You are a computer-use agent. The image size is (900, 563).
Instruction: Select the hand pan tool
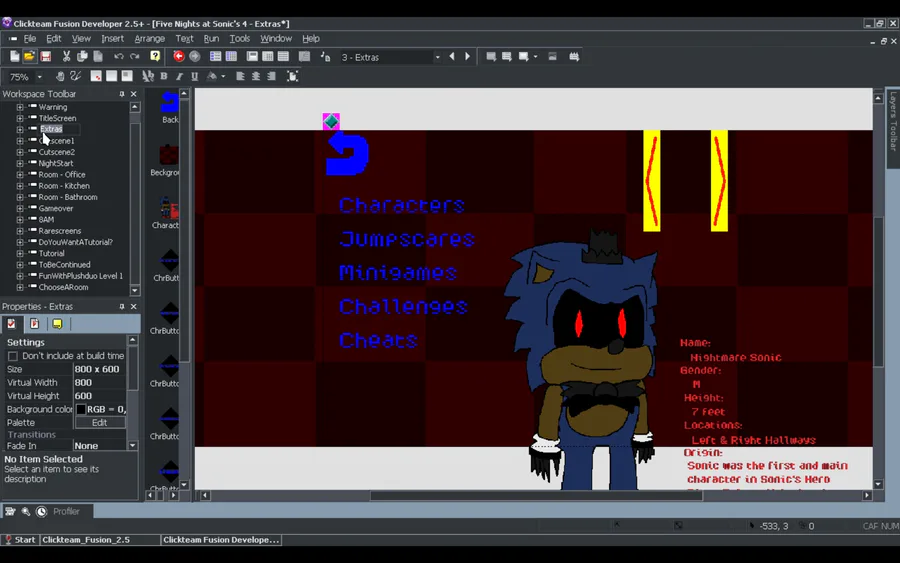[x=60, y=76]
